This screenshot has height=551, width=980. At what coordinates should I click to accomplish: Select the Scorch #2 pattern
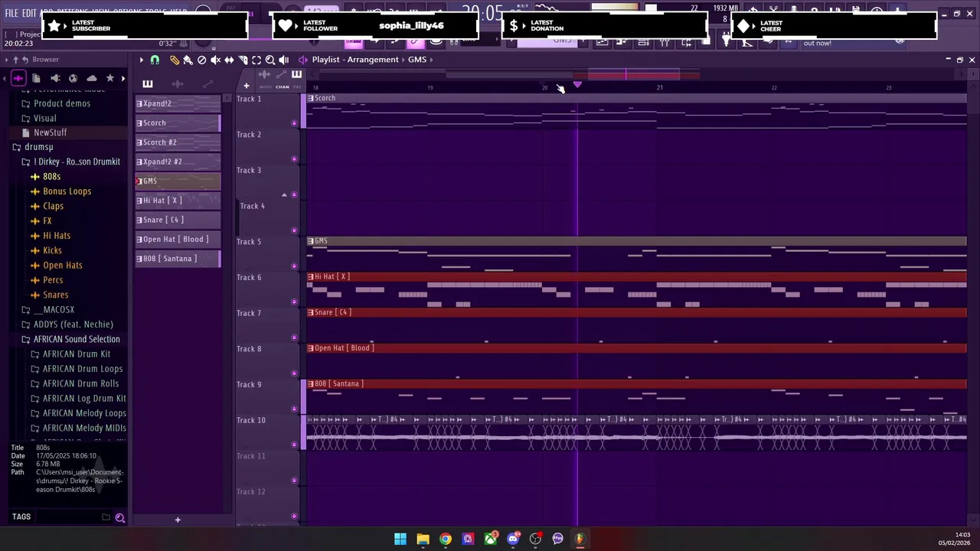(178, 142)
